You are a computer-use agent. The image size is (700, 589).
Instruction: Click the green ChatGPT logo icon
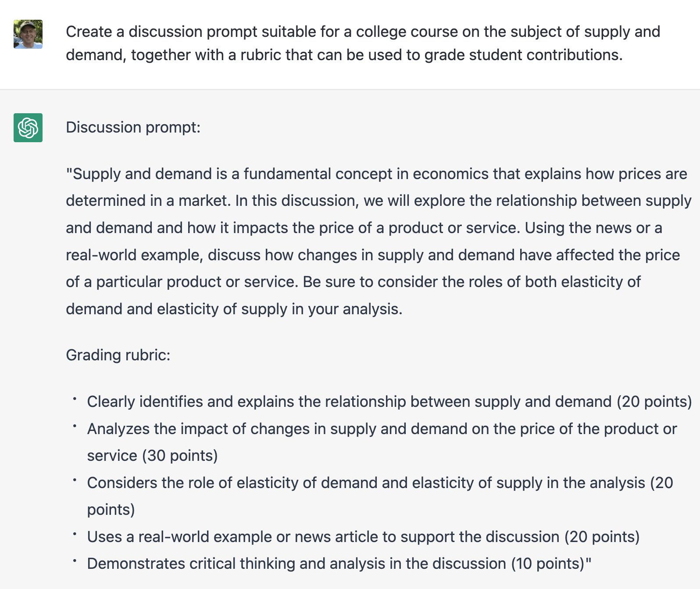tap(28, 128)
